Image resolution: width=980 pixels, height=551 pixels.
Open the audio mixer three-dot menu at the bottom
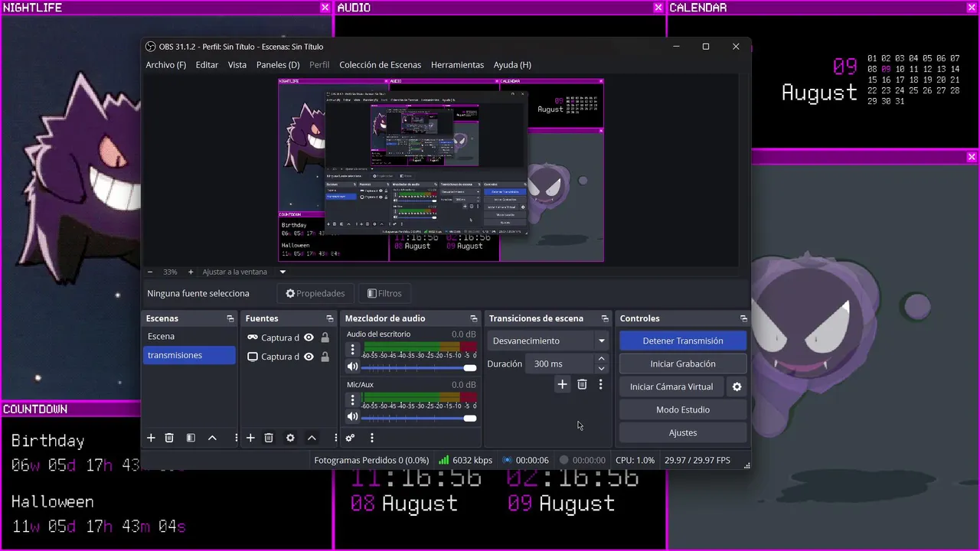coord(372,438)
